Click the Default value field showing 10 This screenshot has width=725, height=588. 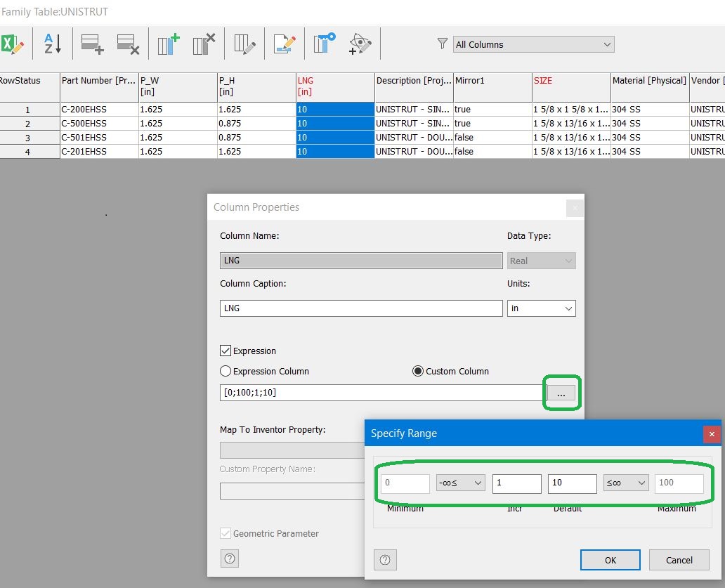coord(572,483)
